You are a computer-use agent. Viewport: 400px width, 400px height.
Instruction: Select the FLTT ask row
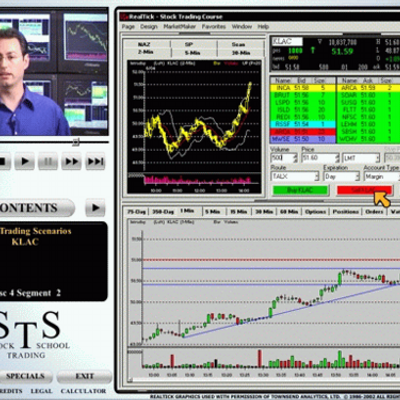368,110
